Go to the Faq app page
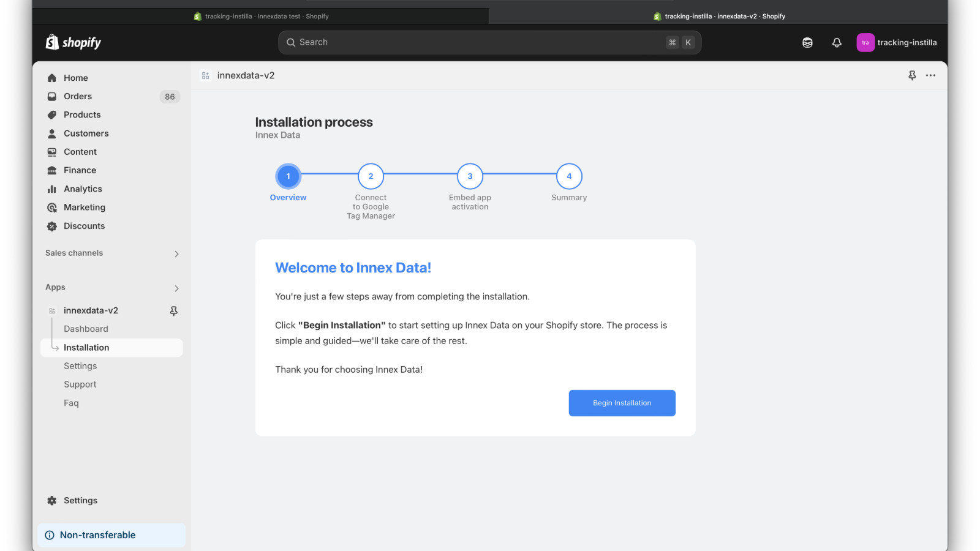Image resolution: width=980 pixels, height=551 pixels. pyautogui.click(x=71, y=403)
